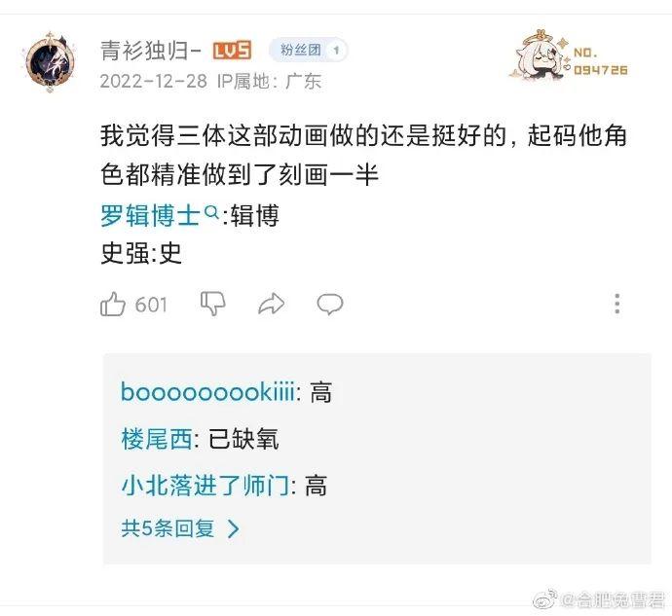
Task: Click the chevron next to 共5条回复
Action: (234, 528)
